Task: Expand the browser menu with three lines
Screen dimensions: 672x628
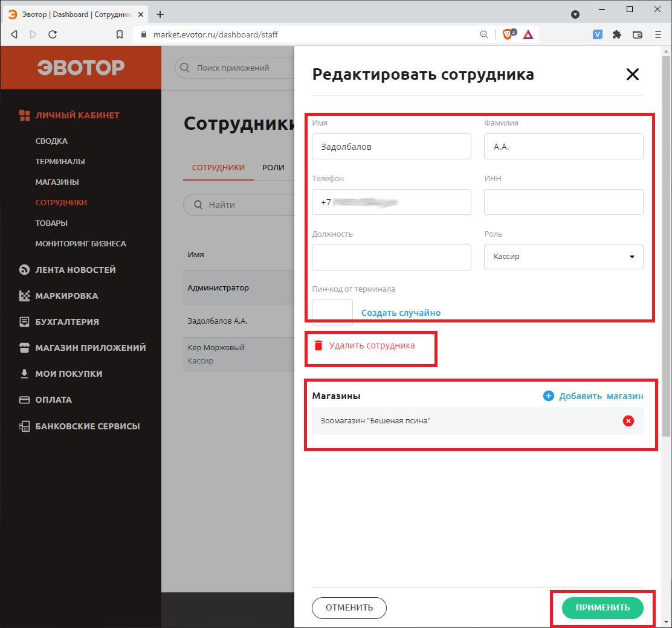Action: point(658,34)
